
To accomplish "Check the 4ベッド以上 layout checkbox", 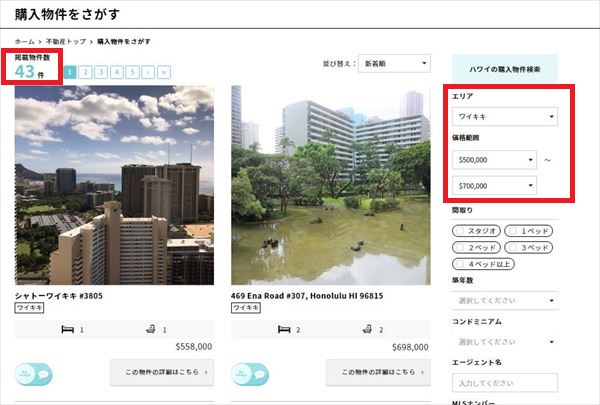I will [x=460, y=264].
